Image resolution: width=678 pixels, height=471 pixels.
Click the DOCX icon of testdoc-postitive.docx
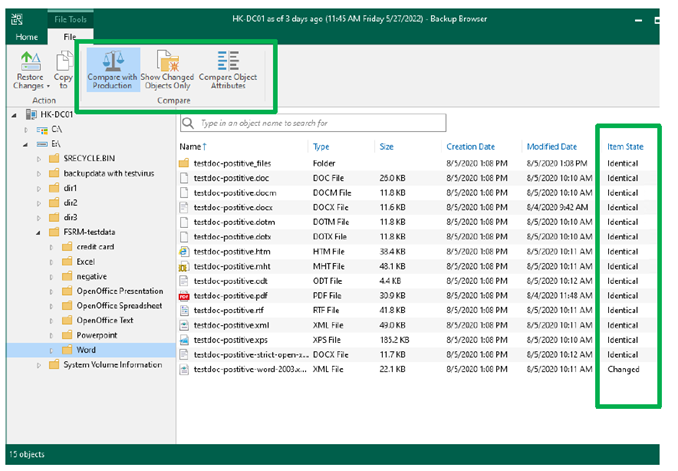click(x=184, y=208)
